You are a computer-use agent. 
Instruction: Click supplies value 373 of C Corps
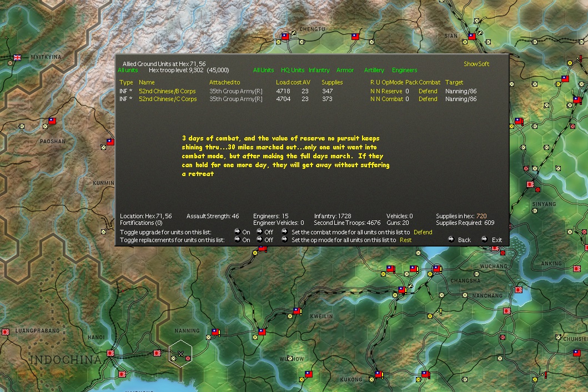tap(327, 99)
